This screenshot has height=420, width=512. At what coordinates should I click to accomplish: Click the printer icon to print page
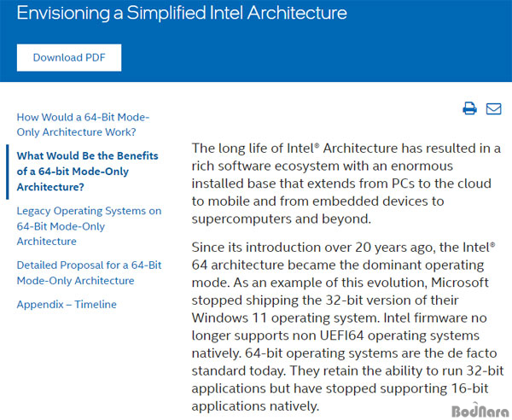469,108
